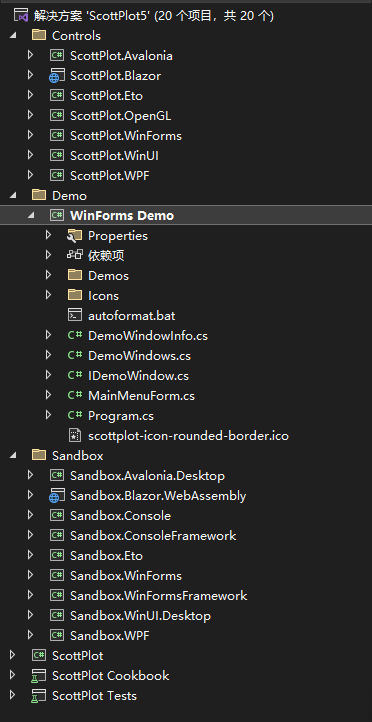Select the autoformat.bat file name

pyautogui.click(x=132, y=316)
